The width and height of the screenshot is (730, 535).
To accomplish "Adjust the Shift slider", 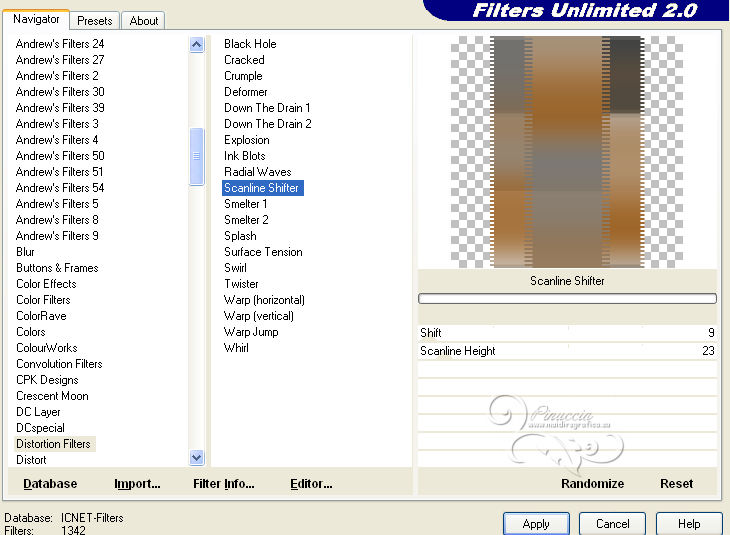I will tap(567, 333).
